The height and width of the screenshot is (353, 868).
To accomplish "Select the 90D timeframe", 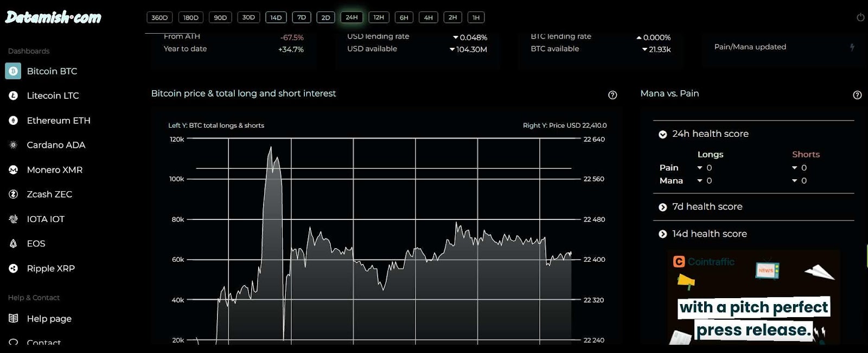I will (x=220, y=17).
